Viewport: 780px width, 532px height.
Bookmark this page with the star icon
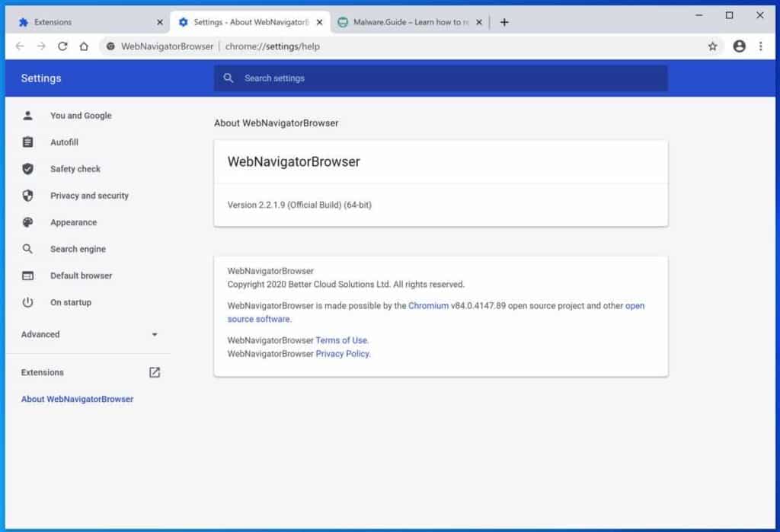(712, 46)
